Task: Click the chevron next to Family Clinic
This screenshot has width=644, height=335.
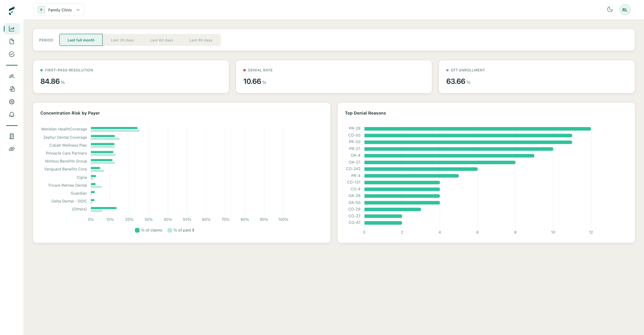Action: tap(78, 10)
